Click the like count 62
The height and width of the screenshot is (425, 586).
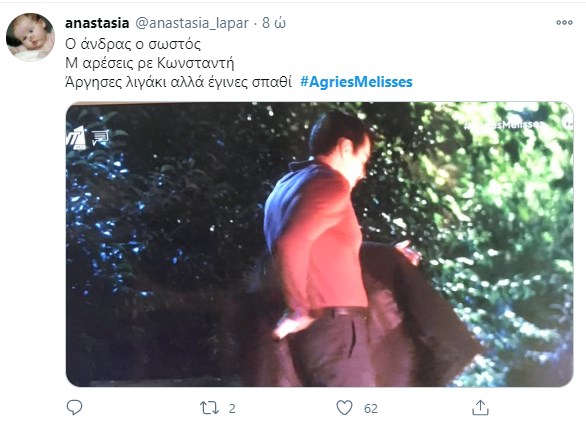tap(370, 409)
